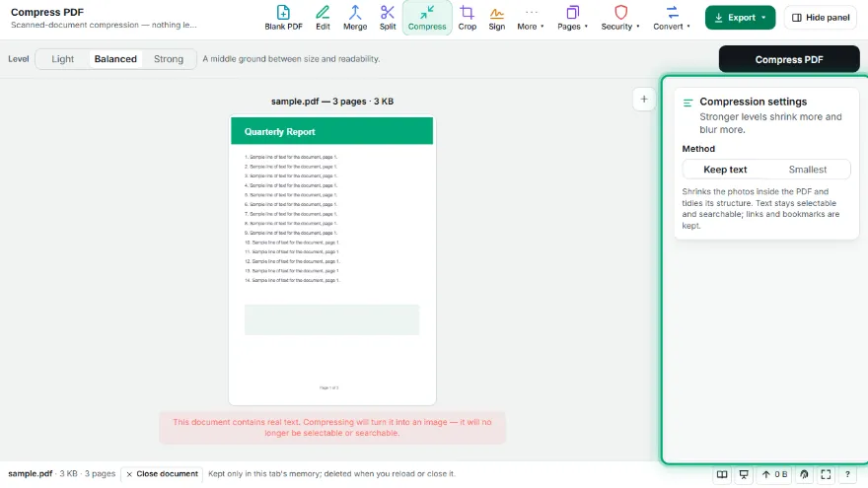Click the Close document button
The width and height of the screenshot is (868, 488).
[162, 474]
